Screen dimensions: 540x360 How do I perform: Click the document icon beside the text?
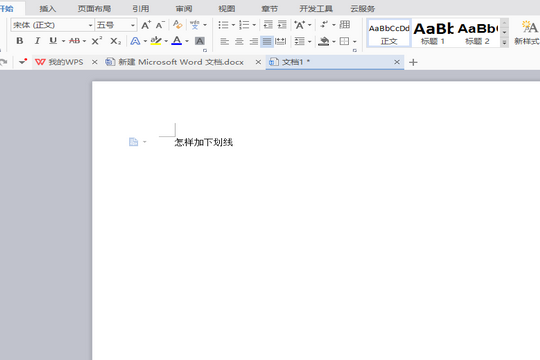point(133,142)
